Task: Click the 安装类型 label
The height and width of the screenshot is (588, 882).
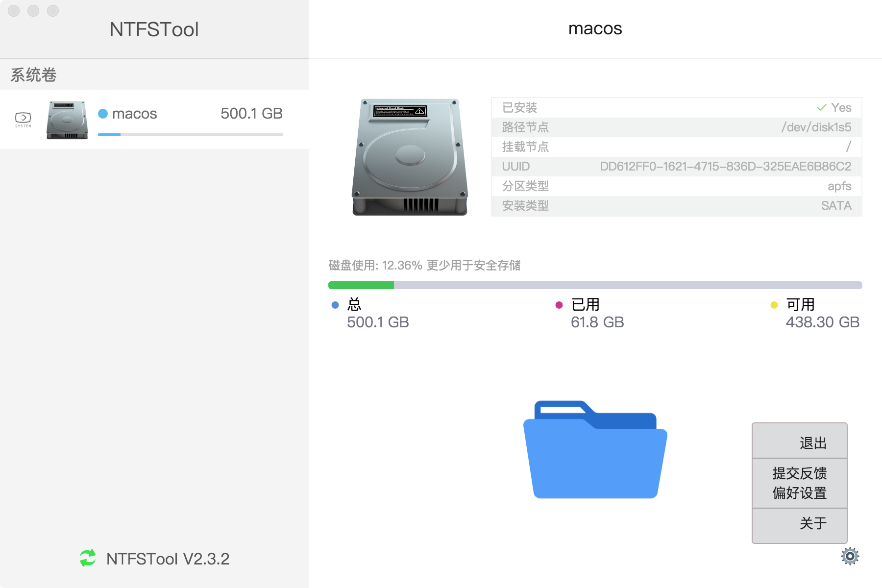Action: [525, 206]
